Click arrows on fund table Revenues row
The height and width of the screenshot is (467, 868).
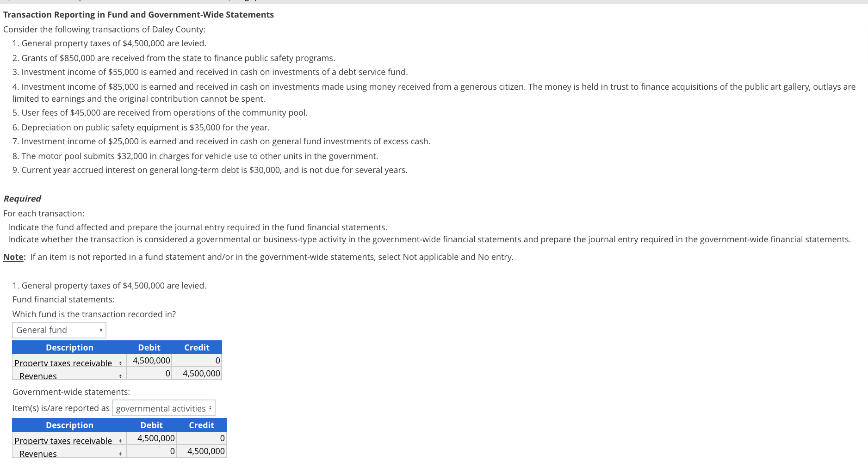point(121,376)
